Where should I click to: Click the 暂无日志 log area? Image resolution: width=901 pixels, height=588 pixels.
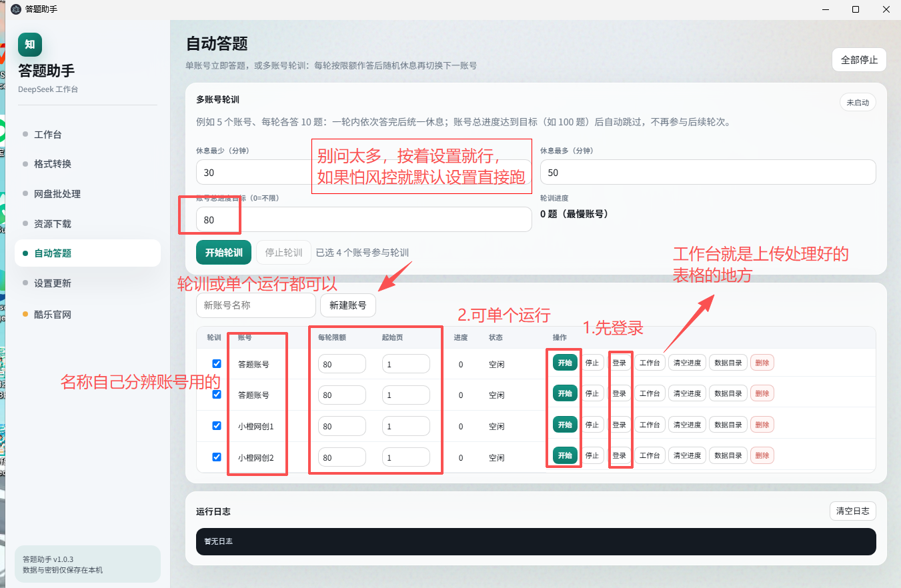coord(536,541)
